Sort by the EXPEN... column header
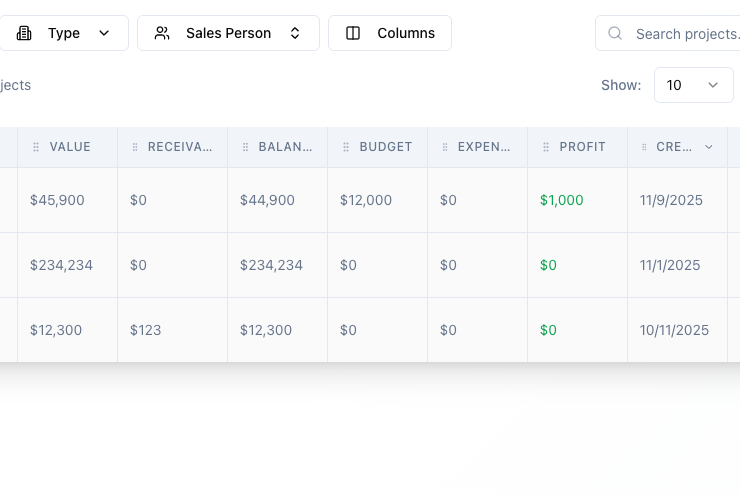 (x=484, y=147)
